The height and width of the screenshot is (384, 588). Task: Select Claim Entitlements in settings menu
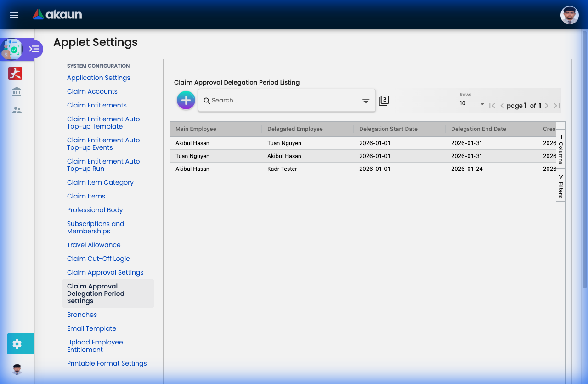(97, 105)
